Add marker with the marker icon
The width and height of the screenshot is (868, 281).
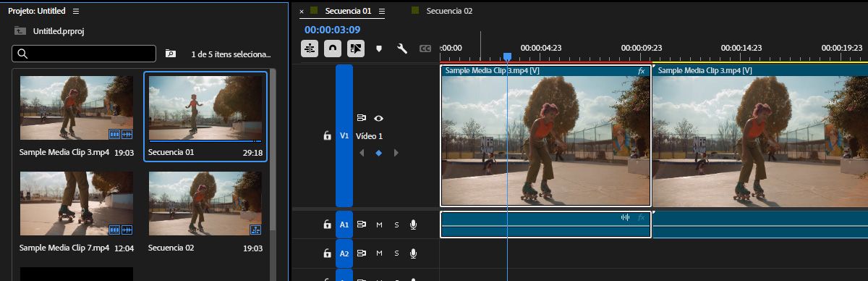pos(379,49)
